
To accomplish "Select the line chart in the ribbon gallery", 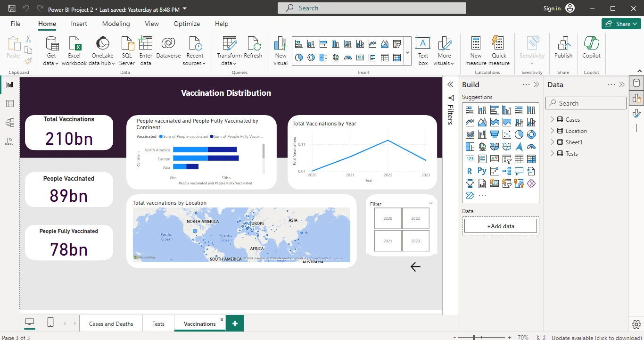I will coord(372,44).
